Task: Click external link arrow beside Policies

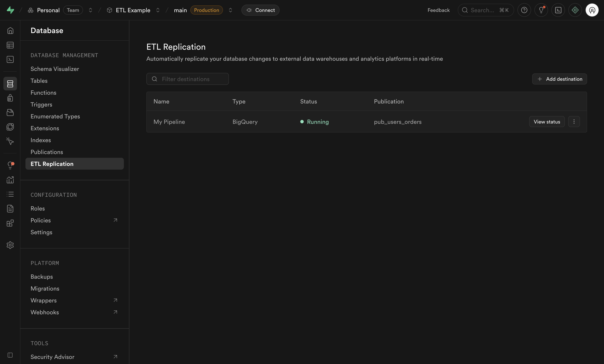Action: point(115,220)
